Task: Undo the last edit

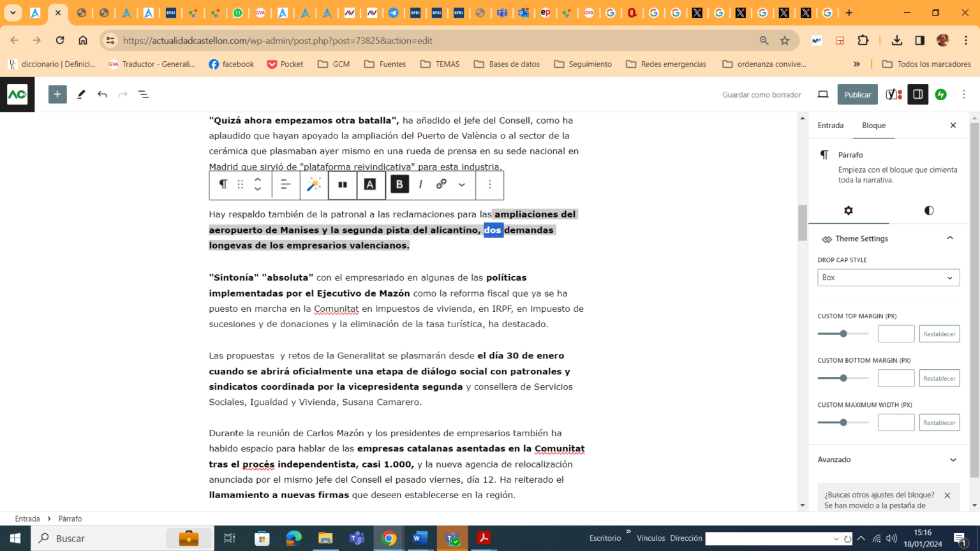Action: (102, 94)
